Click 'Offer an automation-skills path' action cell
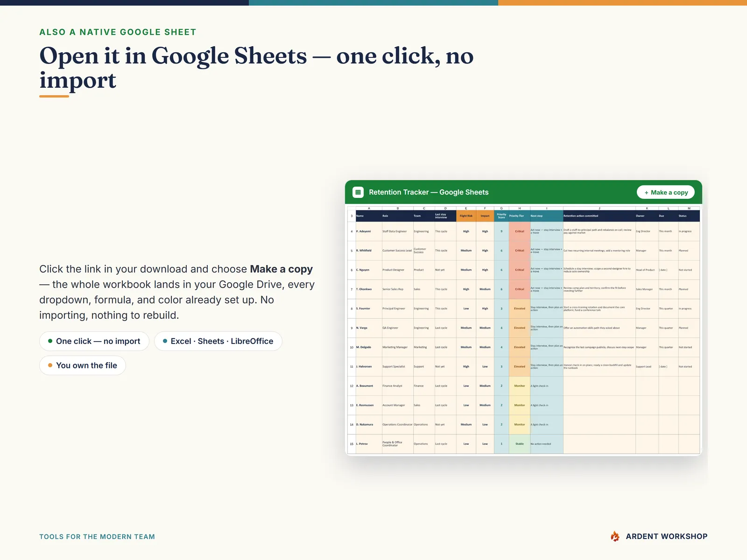This screenshot has height=560, width=747. [599, 328]
